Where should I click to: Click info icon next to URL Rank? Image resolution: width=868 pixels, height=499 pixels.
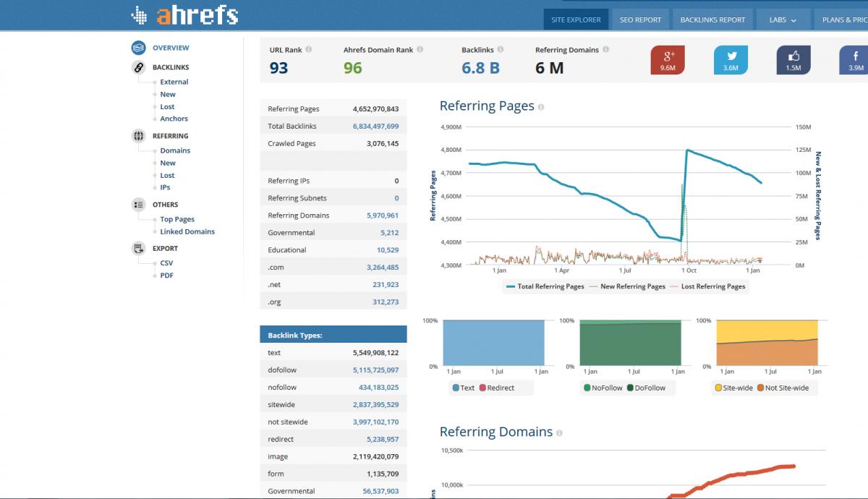coord(309,50)
